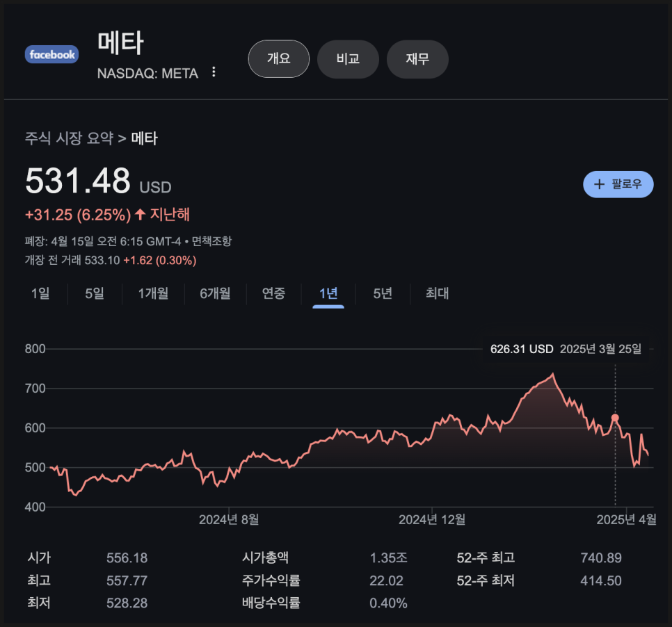Show the 5년 chart range
Screen dimensions: 672x627
tap(383, 293)
